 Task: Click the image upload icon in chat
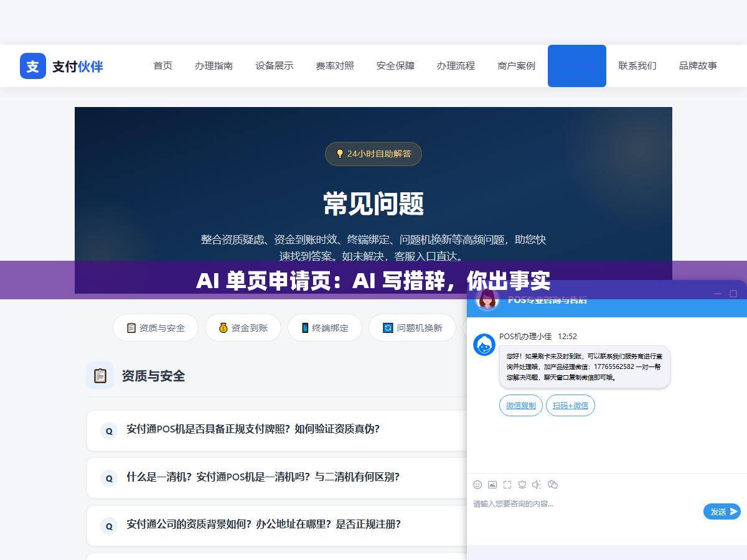click(492, 485)
